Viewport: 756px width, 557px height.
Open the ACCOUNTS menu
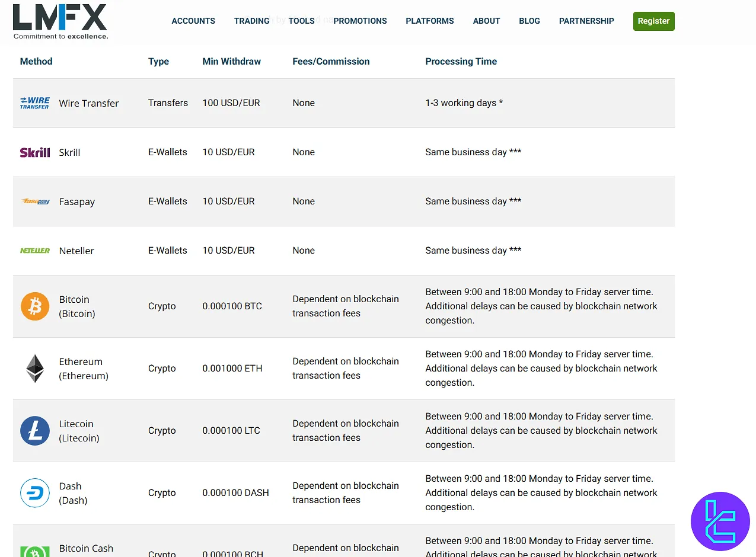(x=193, y=21)
